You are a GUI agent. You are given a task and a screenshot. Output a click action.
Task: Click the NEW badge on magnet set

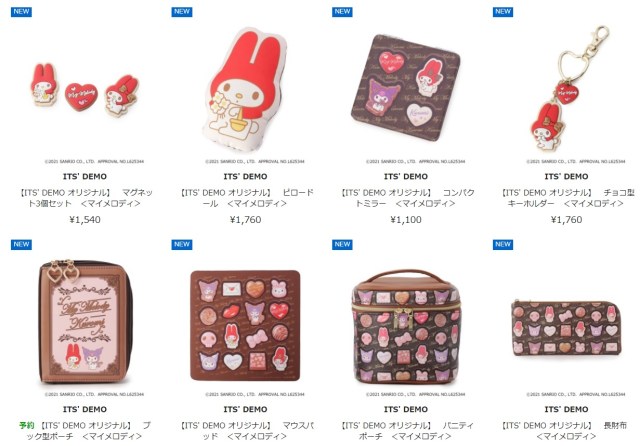coord(21,12)
